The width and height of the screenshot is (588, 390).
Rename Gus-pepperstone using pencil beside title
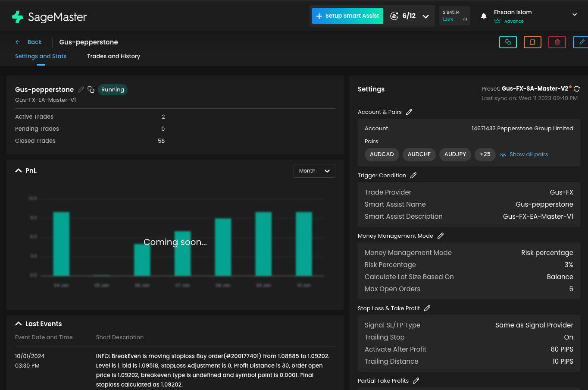tap(81, 90)
